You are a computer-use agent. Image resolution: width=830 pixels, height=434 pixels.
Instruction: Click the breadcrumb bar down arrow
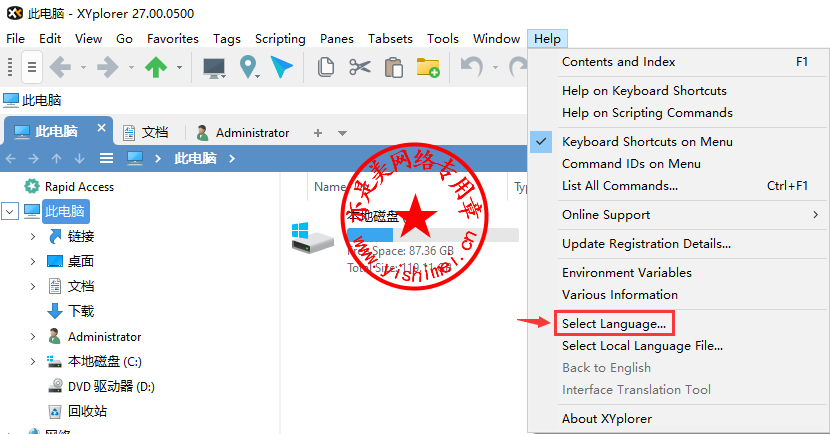pyautogui.click(x=79, y=158)
